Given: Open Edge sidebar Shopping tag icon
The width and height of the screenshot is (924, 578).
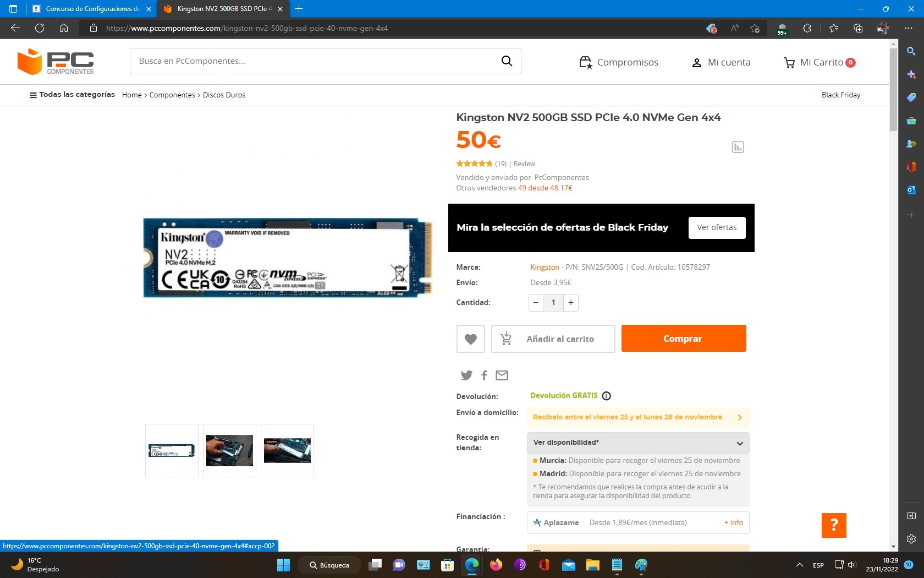Looking at the screenshot, I should coord(911,97).
